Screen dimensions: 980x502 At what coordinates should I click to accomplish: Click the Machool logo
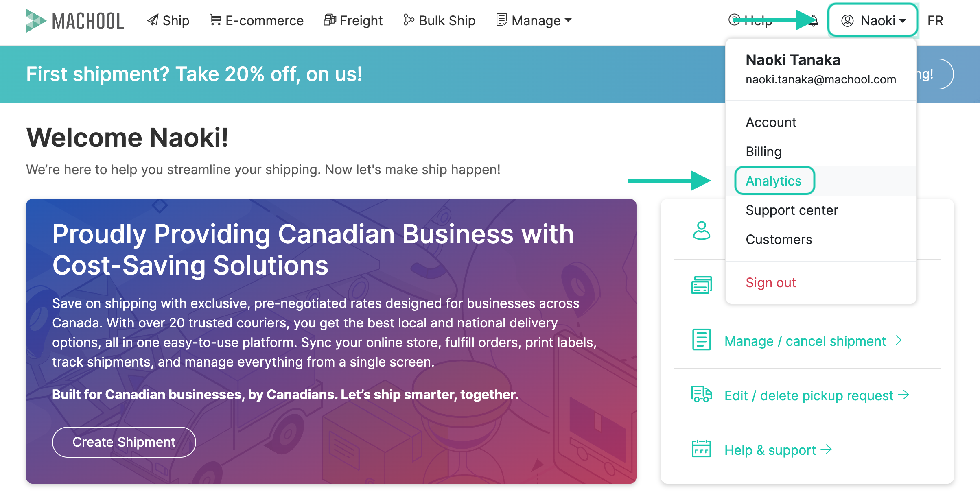75,21
